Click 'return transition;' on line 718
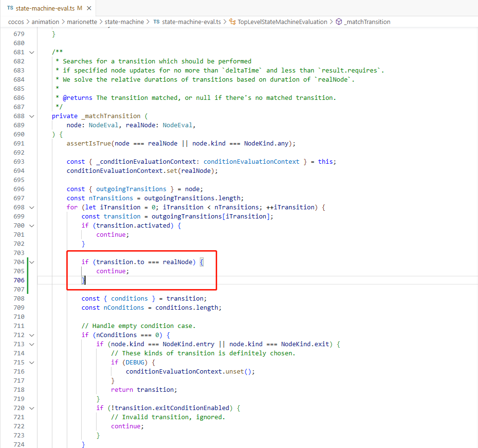Viewport: 478px width, 448px height. [x=144, y=390]
